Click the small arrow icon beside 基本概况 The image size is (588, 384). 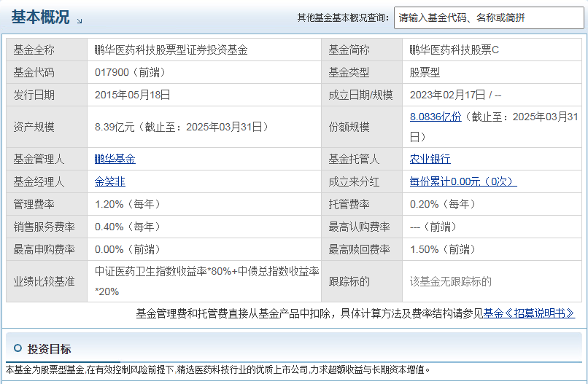[80, 21]
